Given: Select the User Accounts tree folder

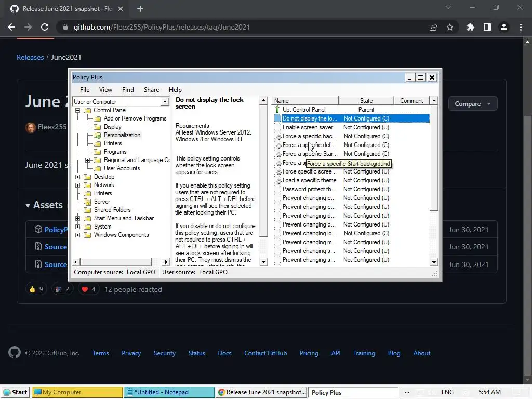Looking at the screenshot, I should [122, 168].
